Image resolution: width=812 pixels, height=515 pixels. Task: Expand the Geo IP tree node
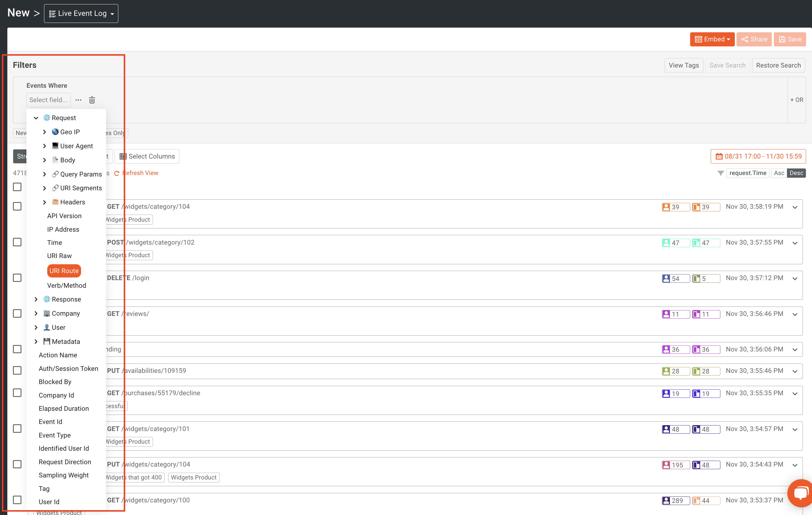click(x=45, y=132)
